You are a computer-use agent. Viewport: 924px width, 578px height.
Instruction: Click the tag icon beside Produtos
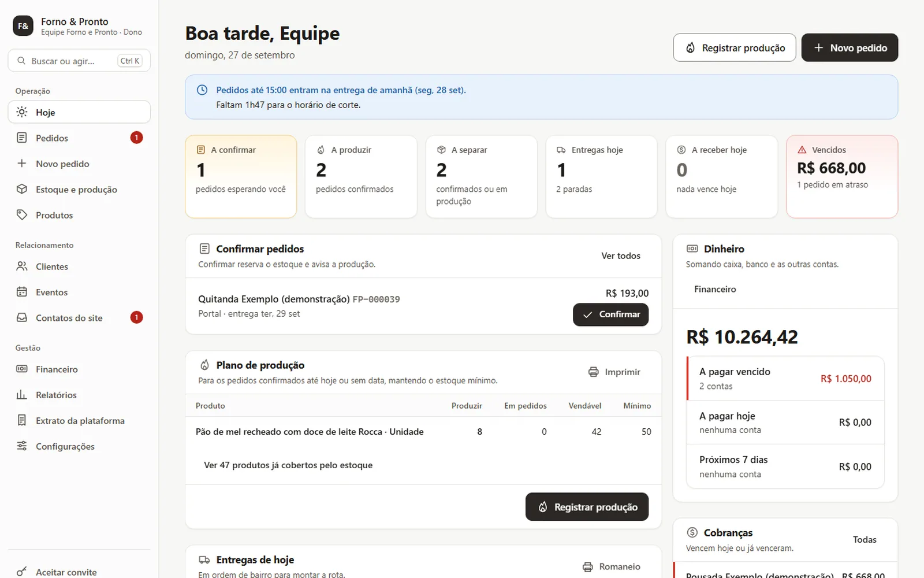[22, 215]
